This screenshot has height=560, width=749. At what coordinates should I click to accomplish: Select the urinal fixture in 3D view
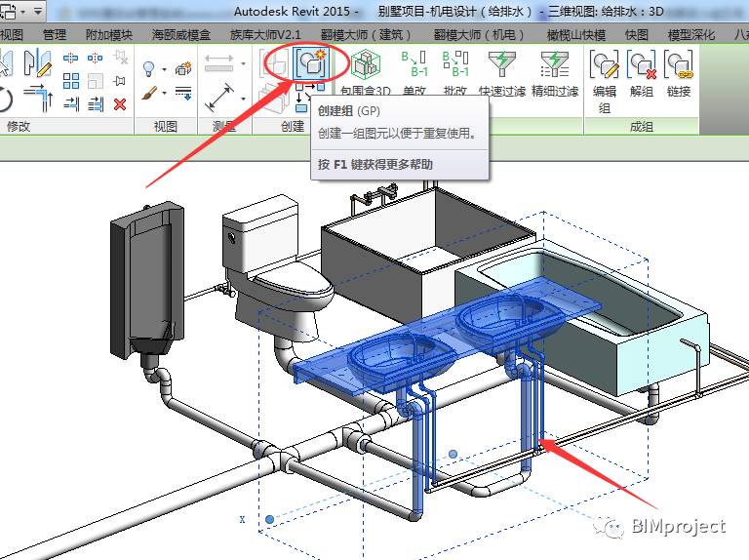click(146, 281)
